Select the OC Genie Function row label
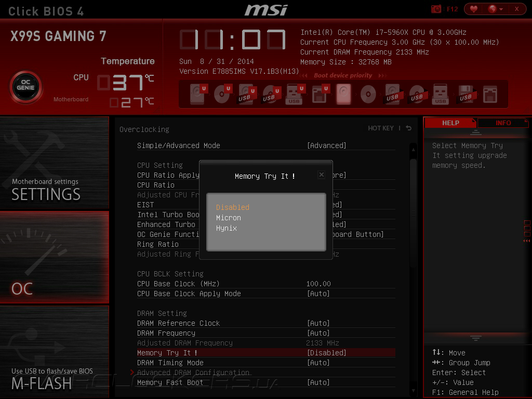 click(168, 234)
